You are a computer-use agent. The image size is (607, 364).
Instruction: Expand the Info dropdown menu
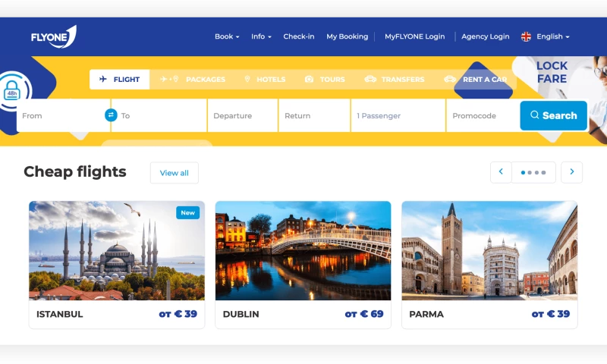261,36
